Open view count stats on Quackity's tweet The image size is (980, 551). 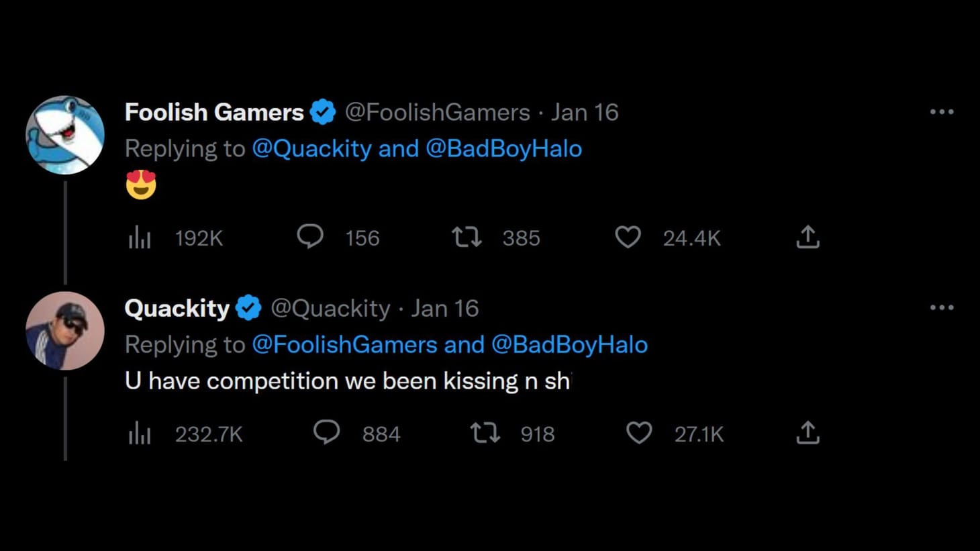[139, 433]
